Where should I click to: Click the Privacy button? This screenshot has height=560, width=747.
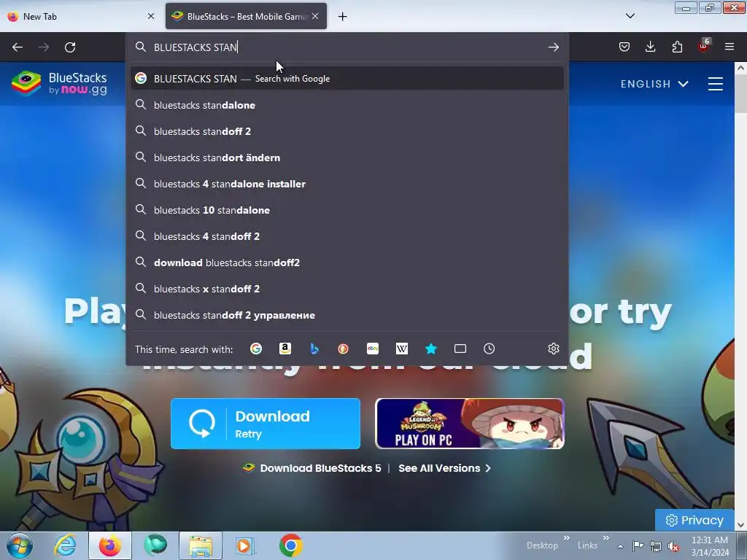click(694, 520)
